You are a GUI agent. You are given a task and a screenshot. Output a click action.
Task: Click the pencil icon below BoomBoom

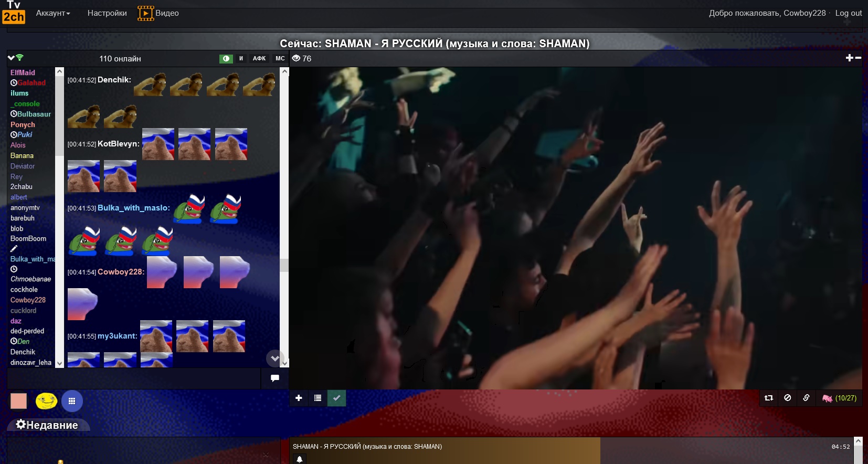[14, 248]
